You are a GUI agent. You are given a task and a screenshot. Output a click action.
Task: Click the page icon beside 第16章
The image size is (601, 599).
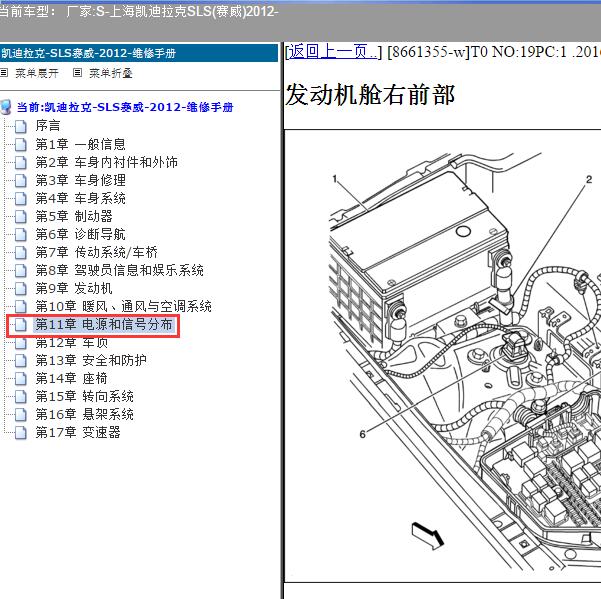[21, 415]
